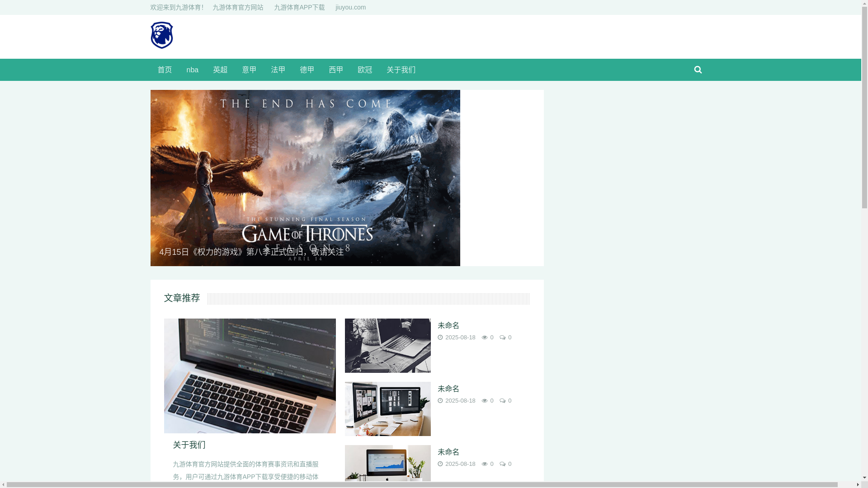Screen dimensions: 868x488
Task: Click the horizontal page scrollbar
Action: coord(422,485)
